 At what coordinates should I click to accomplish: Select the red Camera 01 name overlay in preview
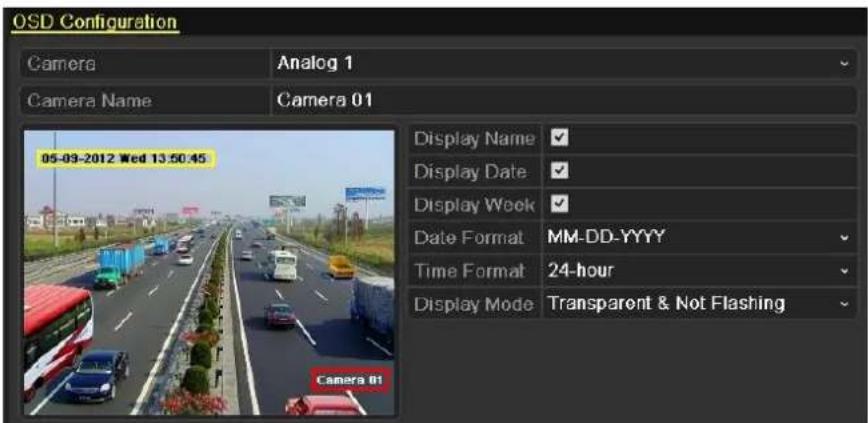coord(349,380)
